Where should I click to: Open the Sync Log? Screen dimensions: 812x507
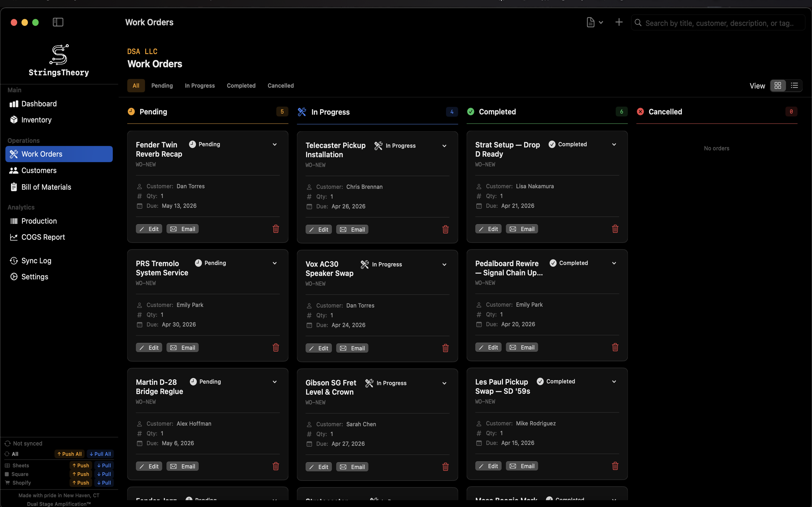point(36,261)
